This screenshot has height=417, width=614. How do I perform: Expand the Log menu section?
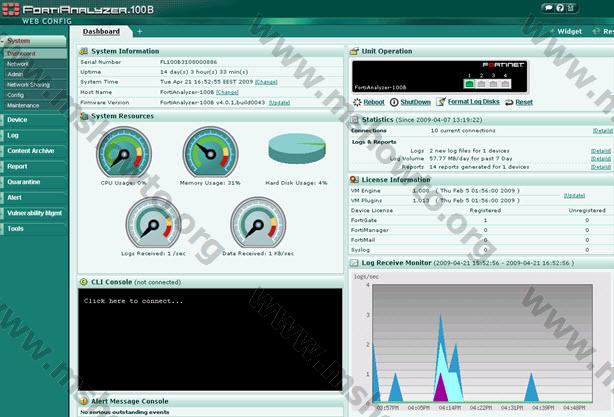point(33,135)
